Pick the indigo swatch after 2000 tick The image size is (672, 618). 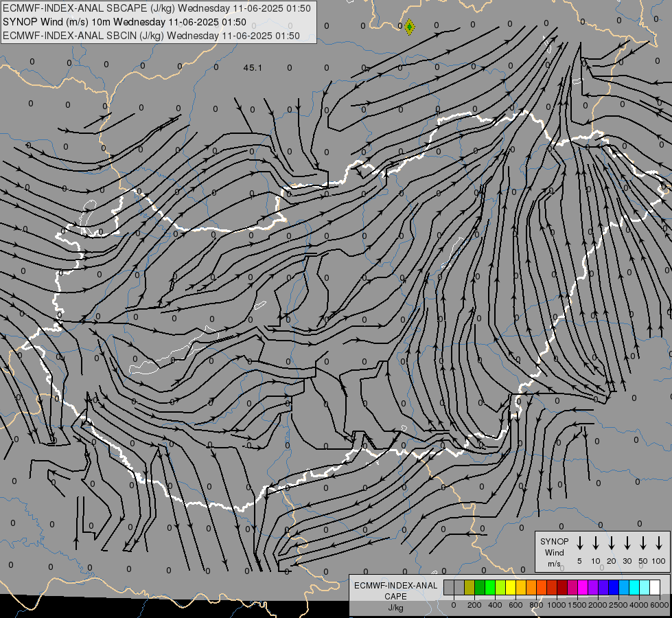click(603, 587)
